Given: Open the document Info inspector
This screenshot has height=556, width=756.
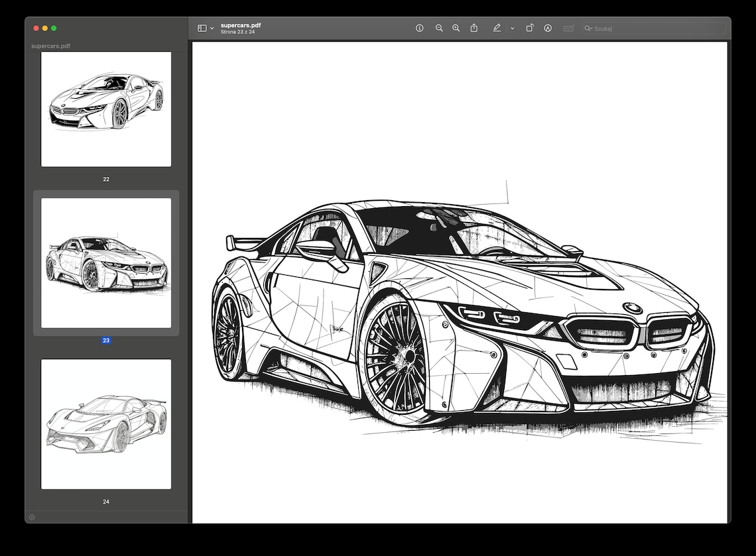Looking at the screenshot, I should click(420, 28).
